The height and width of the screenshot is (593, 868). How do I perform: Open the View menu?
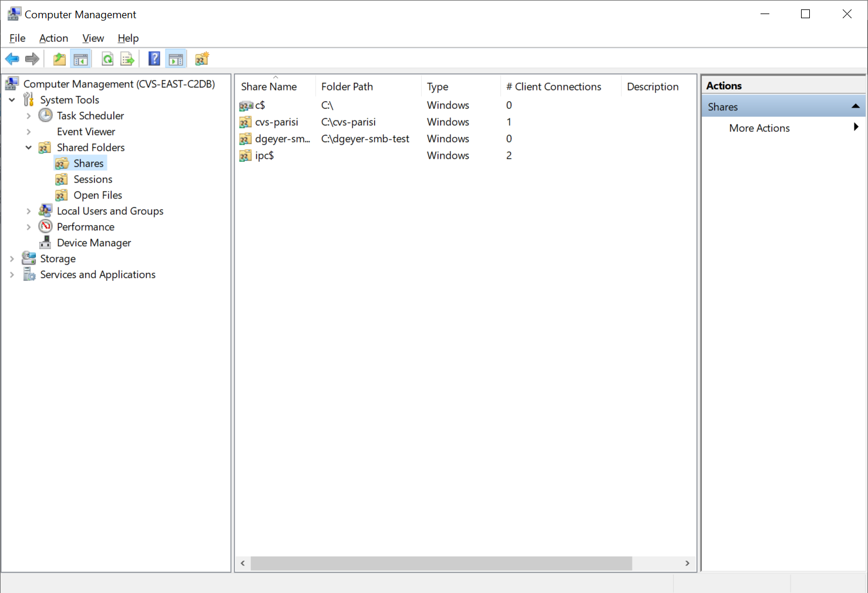[x=93, y=38]
